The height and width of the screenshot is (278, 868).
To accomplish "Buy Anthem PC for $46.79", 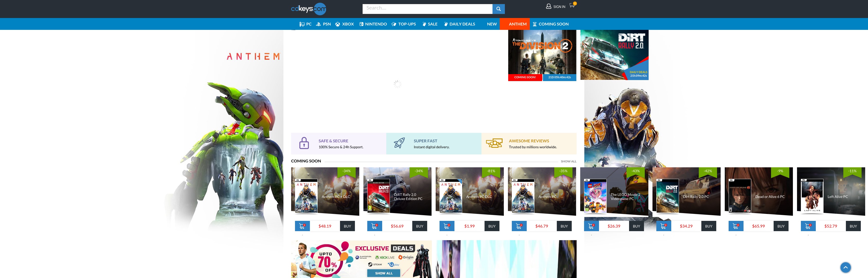I will [564, 226].
